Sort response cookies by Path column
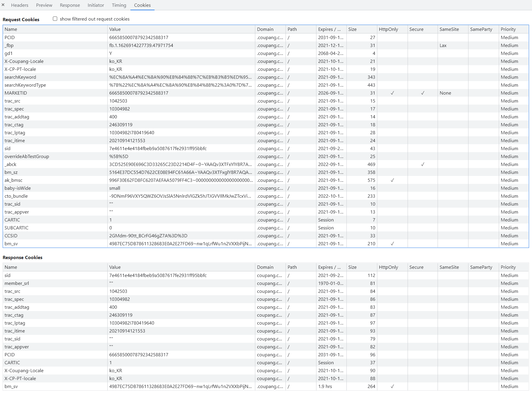 coord(301,267)
